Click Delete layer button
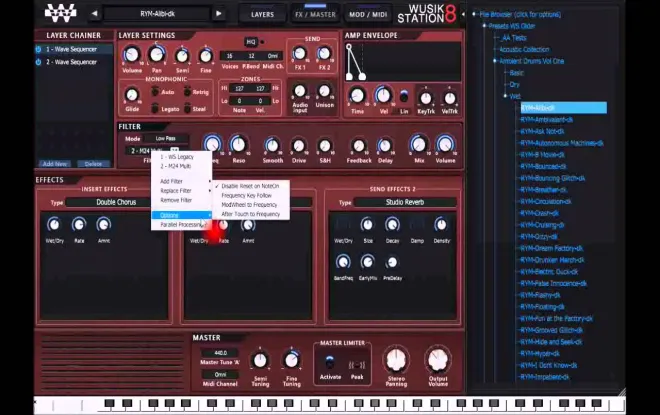 coord(93,164)
